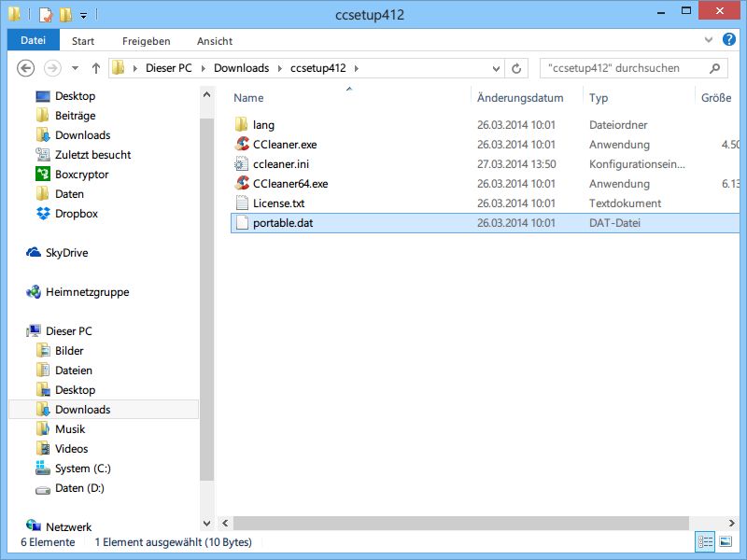Open the Daten (D:) drive

coord(79,488)
